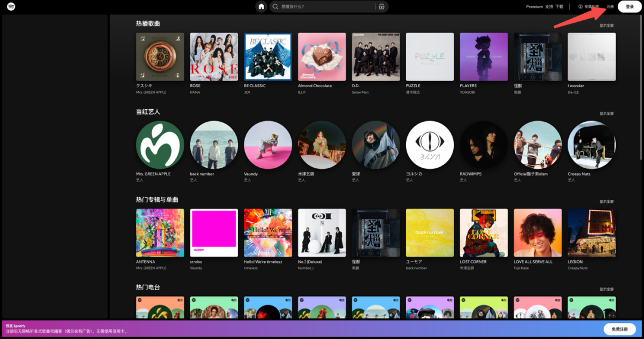Click the Creepy Nuts artist name
This screenshot has height=339, width=644.
[579, 174]
